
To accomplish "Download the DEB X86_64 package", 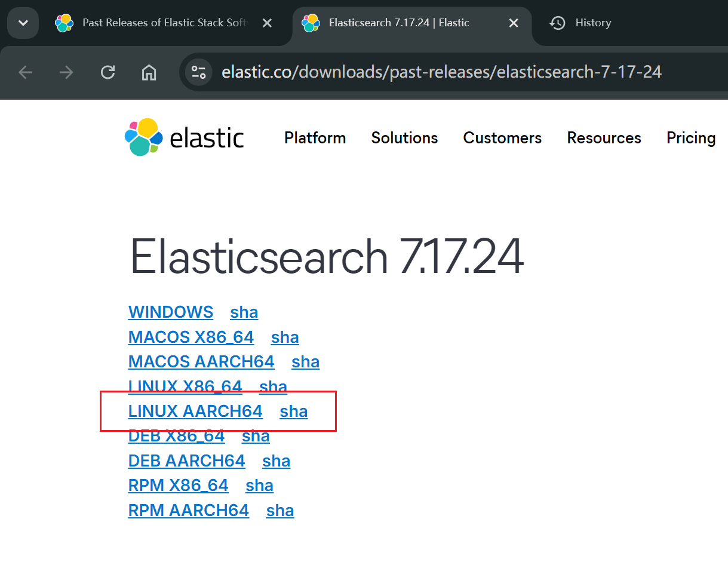I will point(177,436).
